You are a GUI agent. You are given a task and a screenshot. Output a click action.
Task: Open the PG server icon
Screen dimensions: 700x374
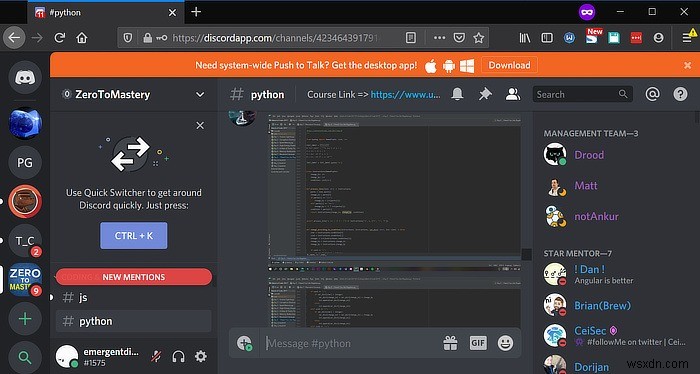coord(25,162)
